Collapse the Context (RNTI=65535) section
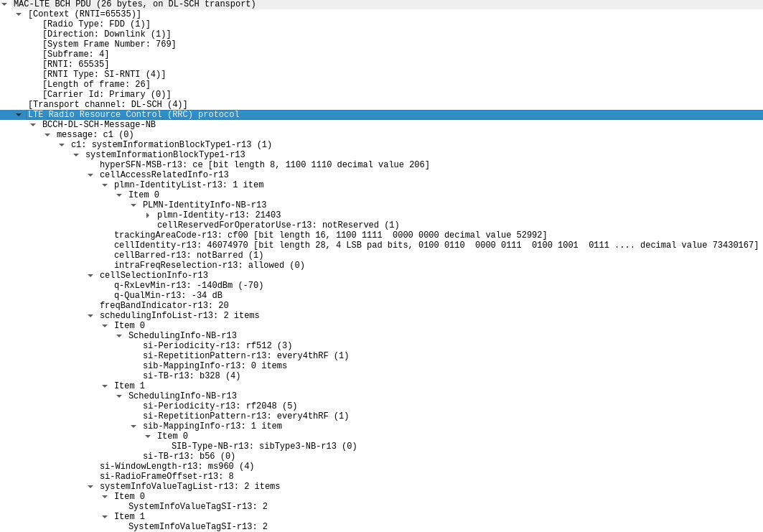 (19, 14)
